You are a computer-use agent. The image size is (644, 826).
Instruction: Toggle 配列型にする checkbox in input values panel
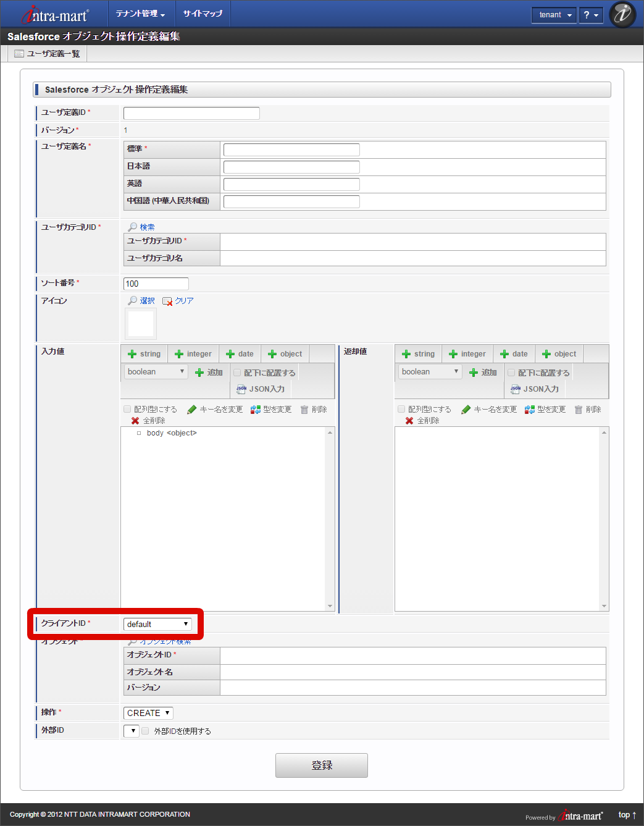pos(127,409)
